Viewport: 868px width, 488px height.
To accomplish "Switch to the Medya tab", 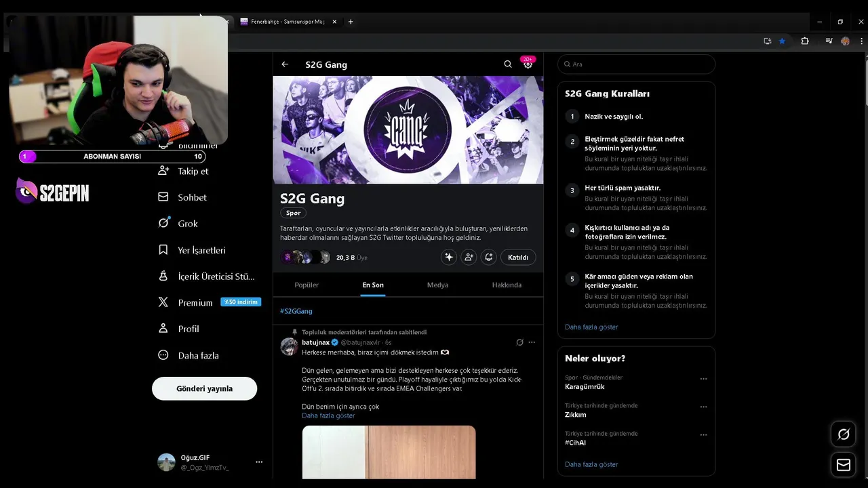I will pos(437,285).
